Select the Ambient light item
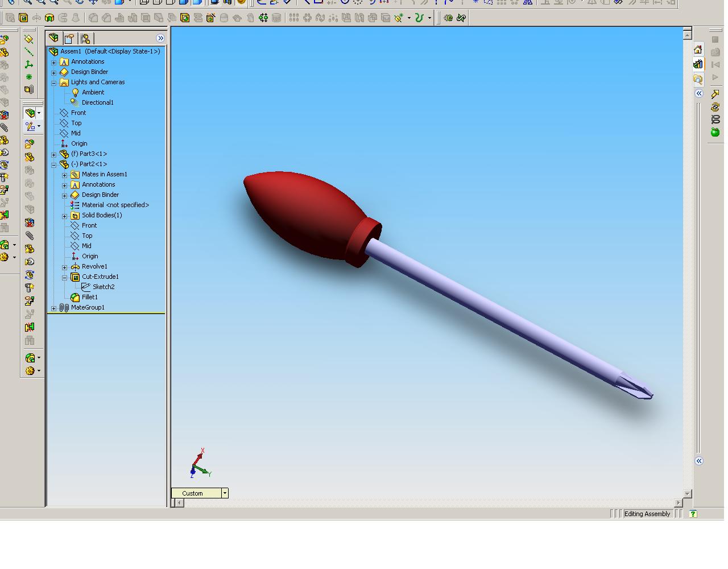This screenshot has width=728, height=569. (x=93, y=92)
